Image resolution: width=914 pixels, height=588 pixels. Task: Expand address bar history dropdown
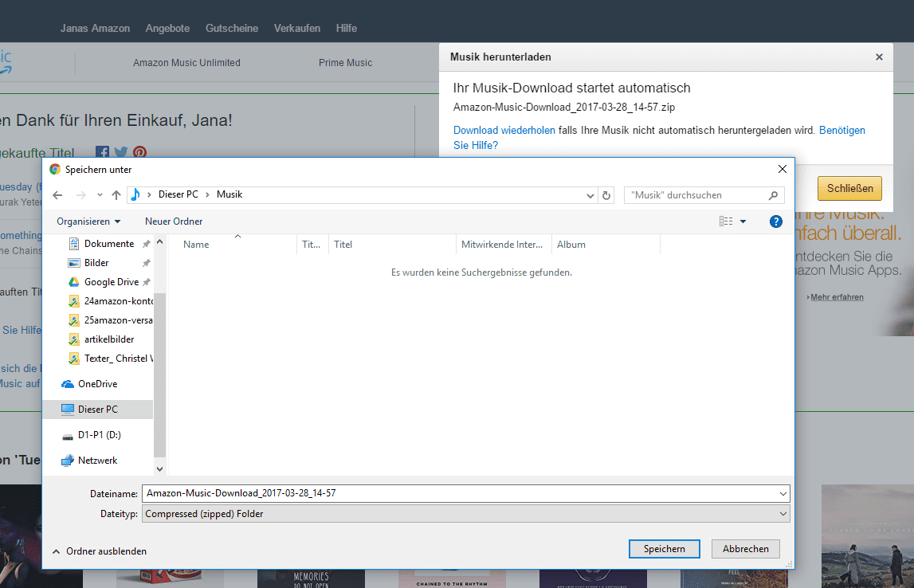click(590, 195)
